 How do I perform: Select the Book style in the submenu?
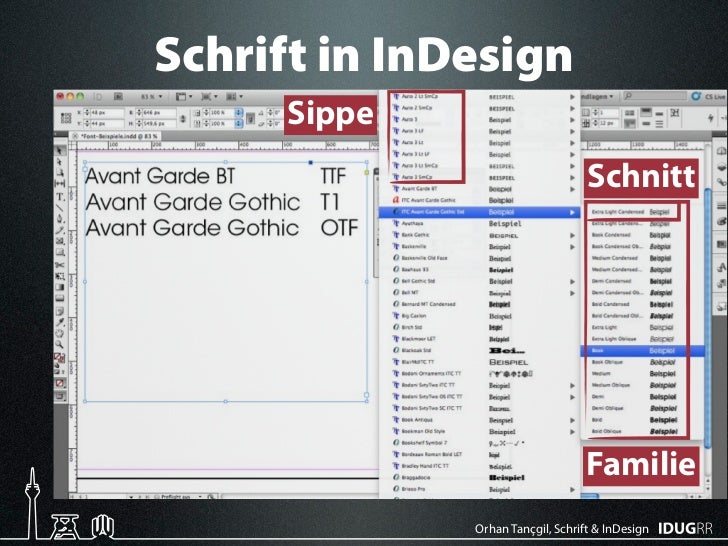(x=643, y=351)
